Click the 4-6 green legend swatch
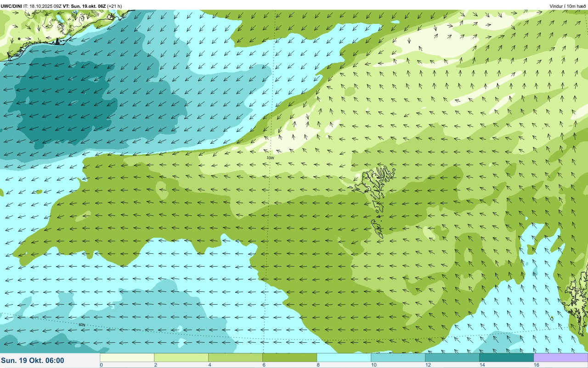 (236, 357)
